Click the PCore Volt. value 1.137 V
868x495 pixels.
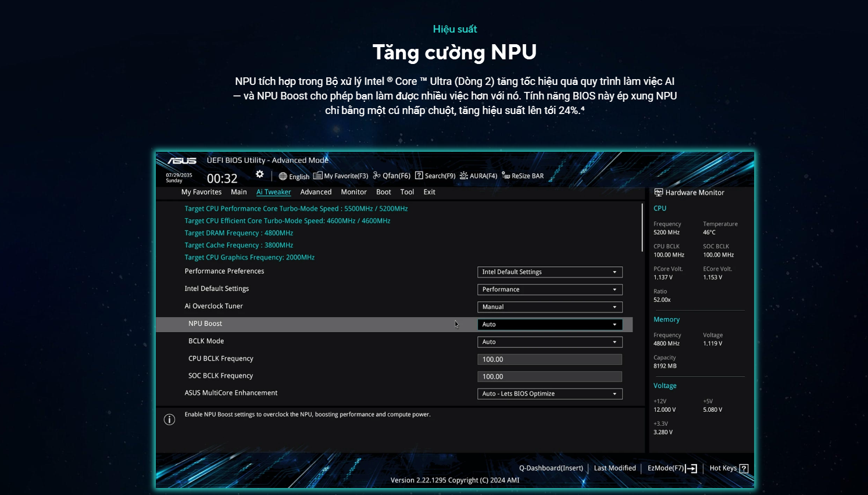coord(663,277)
